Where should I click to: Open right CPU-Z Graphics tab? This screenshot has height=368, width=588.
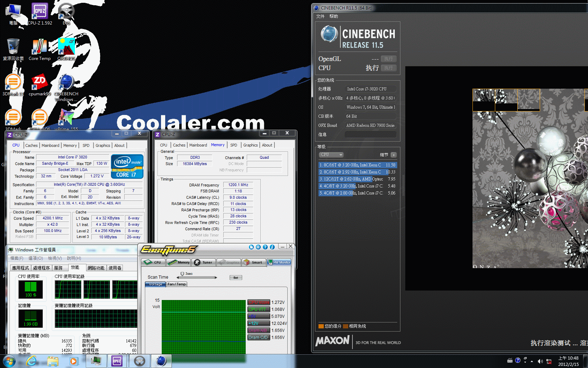coord(251,145)
